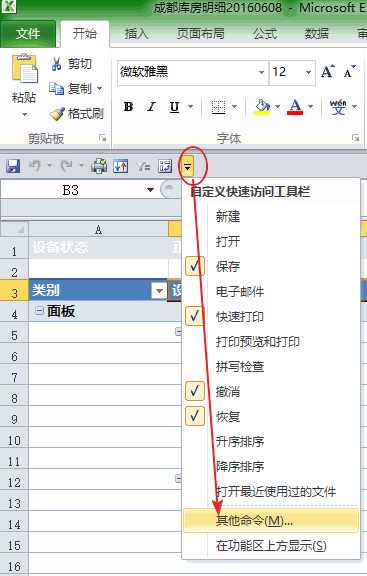367x576 pixels.
Task: Click the Redo arrow in quick access toolbar
Action: pos(66,166)
